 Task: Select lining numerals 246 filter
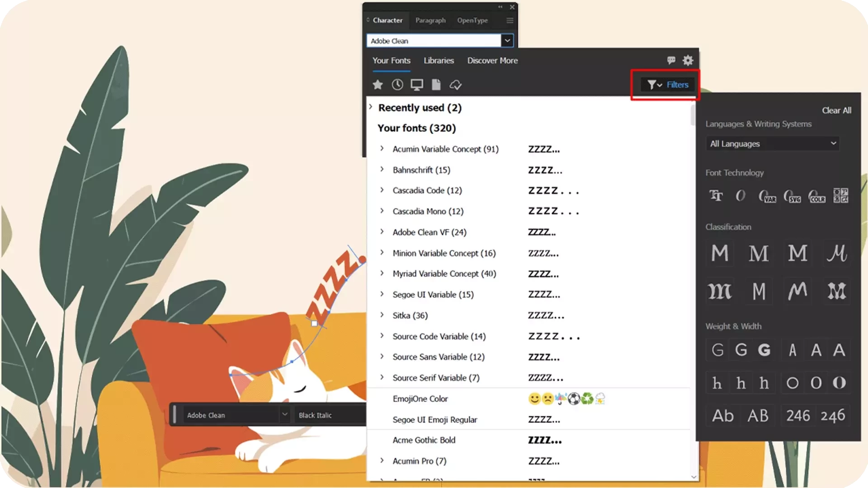tap(798, 416)
